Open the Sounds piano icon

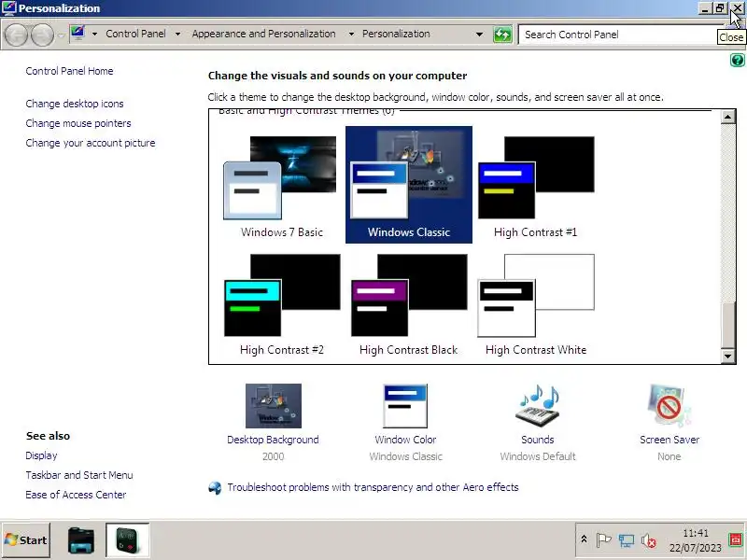tap(538, 406)
